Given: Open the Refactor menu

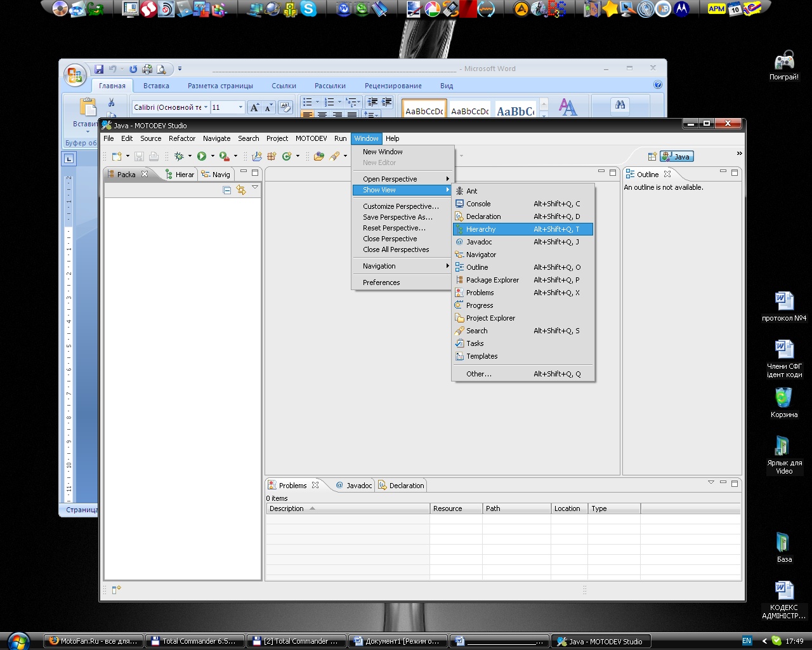Looking at the screenshot, I should pyautogui.click(x=182, y=138).
